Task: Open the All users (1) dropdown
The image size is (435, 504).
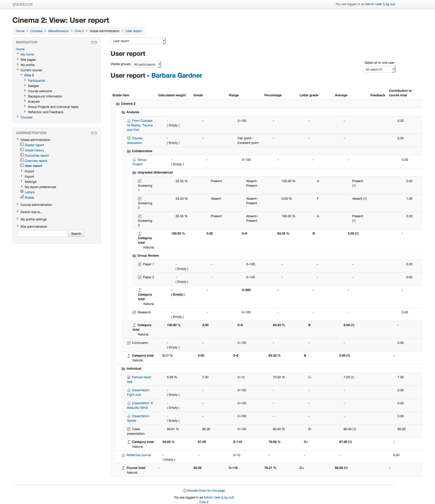Action: pyautogui.click(x=379, y=69)
